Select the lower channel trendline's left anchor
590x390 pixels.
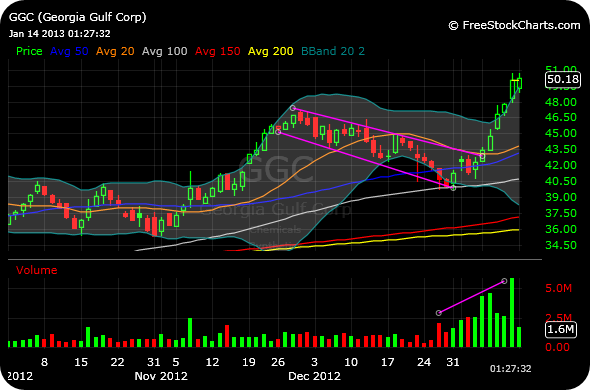[x=278, y=132]
